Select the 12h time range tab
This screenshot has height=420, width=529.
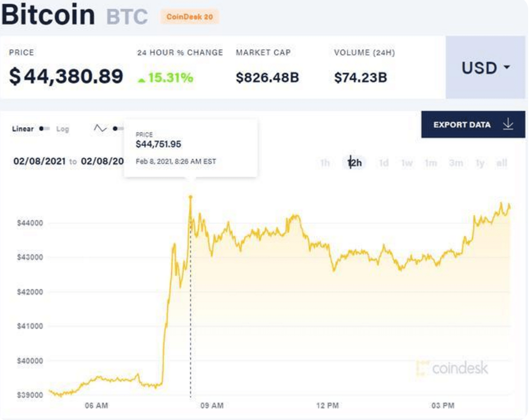point(355,163)
